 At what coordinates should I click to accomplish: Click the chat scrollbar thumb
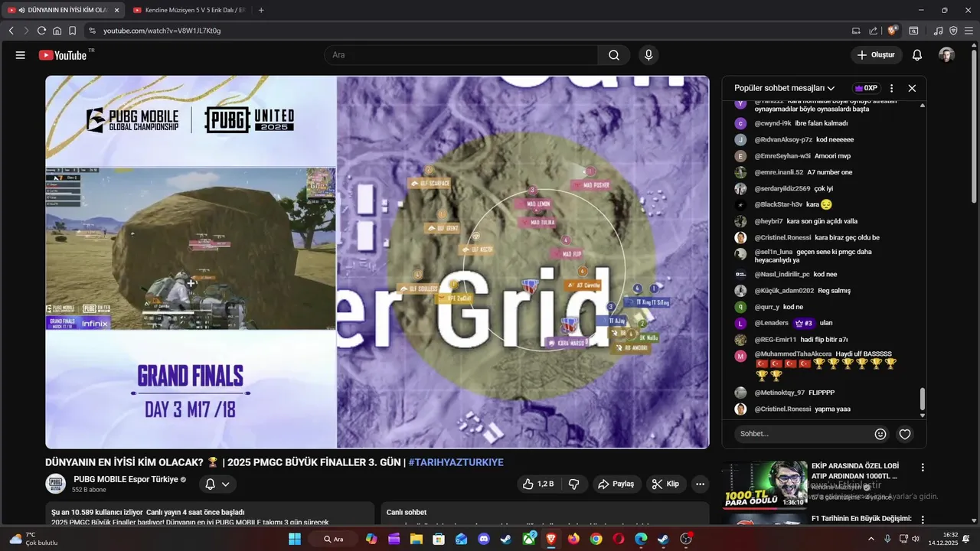pyautogui.click(x=923, y=399)
